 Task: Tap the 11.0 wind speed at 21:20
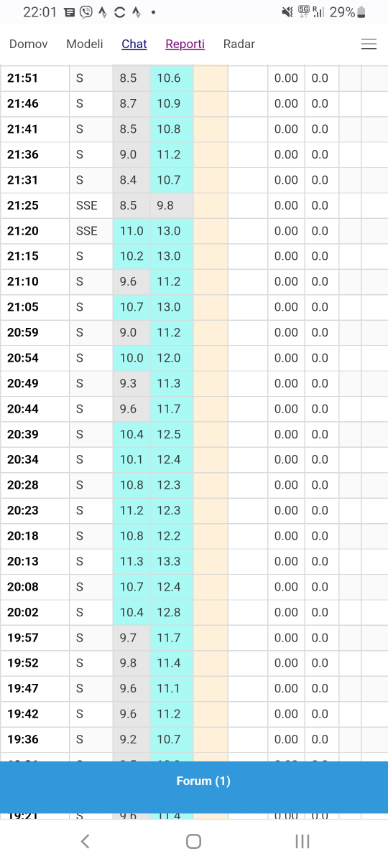[x=132, y=231]
